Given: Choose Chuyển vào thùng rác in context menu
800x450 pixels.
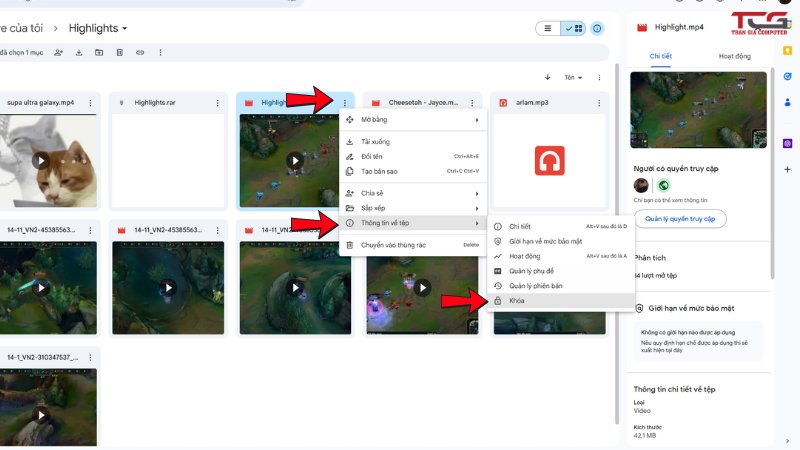Looking at the screenshot, I should 413,245.
